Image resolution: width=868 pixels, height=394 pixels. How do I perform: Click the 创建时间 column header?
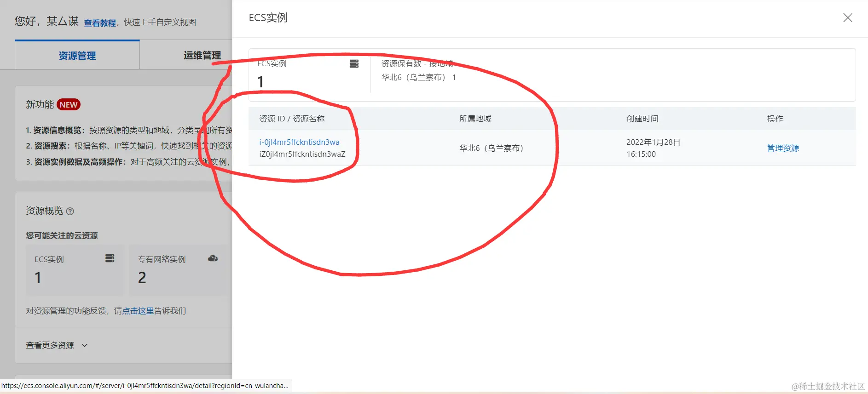[642, 119]
